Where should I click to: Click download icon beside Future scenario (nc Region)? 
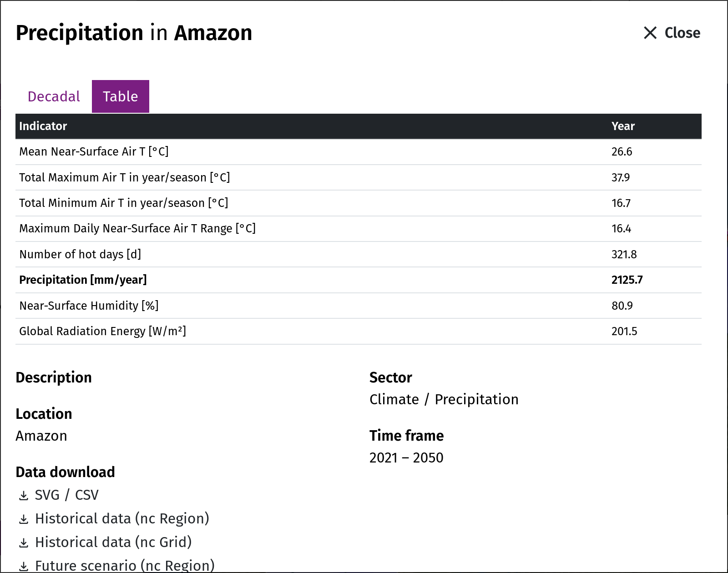pyautogui.click(x=24, y=567)
